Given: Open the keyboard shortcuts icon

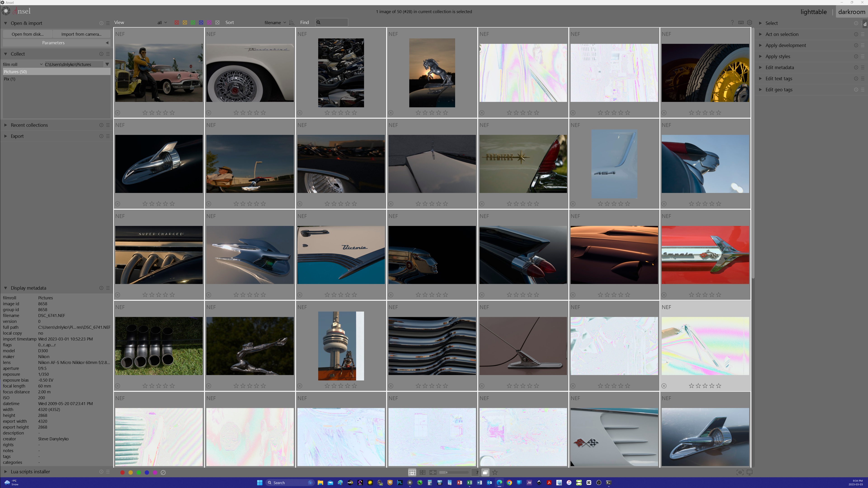Looking at the screenshot, I should point(741,23).
